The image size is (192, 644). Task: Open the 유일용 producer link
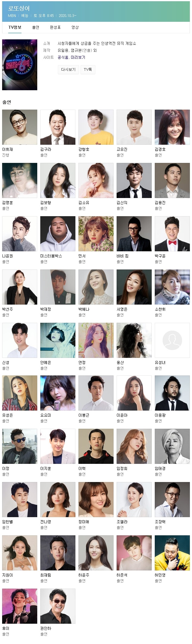coord(63,51)
